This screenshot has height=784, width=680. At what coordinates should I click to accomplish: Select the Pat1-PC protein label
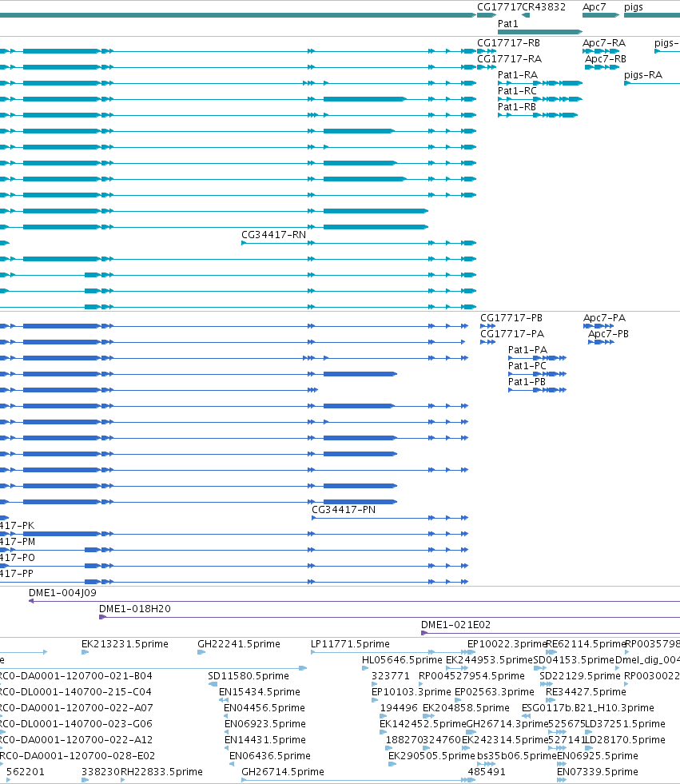527,366
